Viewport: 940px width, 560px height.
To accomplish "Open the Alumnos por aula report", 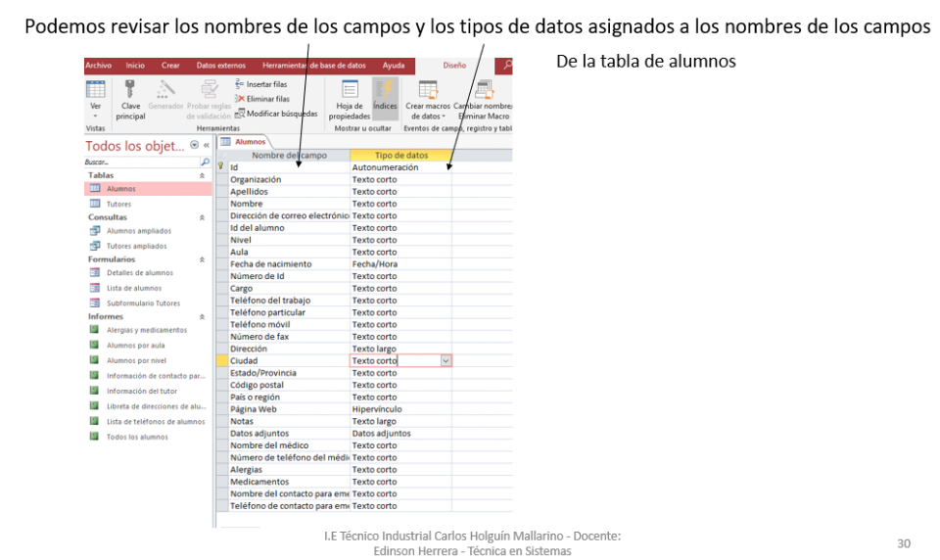I will 135,346.
